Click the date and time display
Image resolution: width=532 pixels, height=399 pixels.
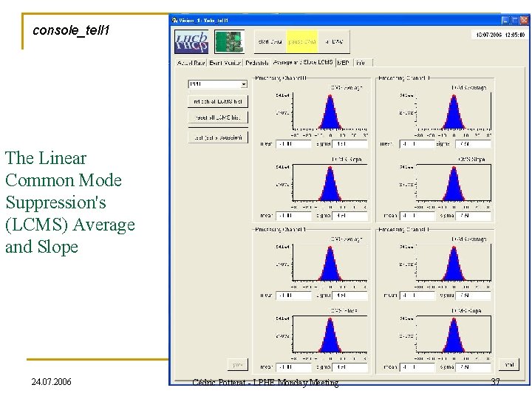pos(500,35)
